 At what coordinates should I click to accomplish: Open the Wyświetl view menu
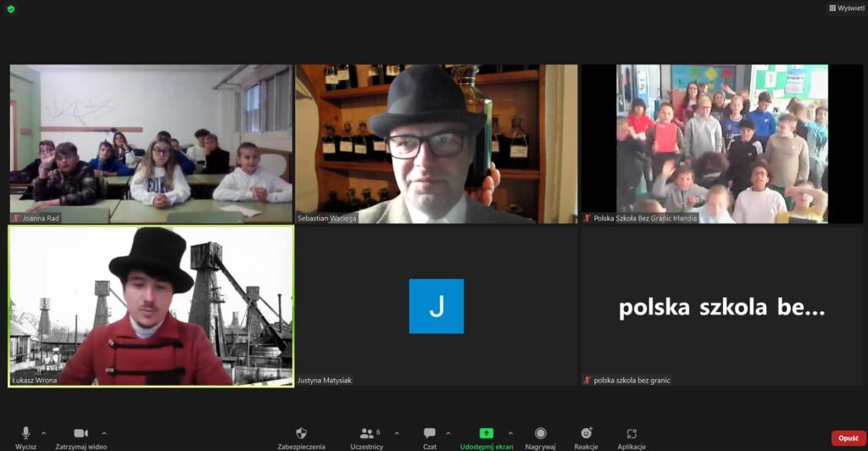point(846,8)
